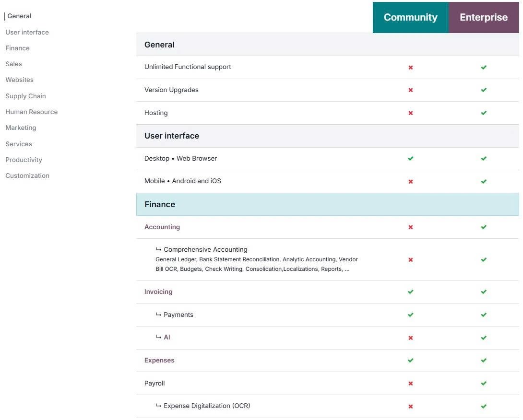Open the Invoicing feature link

click(x=158, y=292)
